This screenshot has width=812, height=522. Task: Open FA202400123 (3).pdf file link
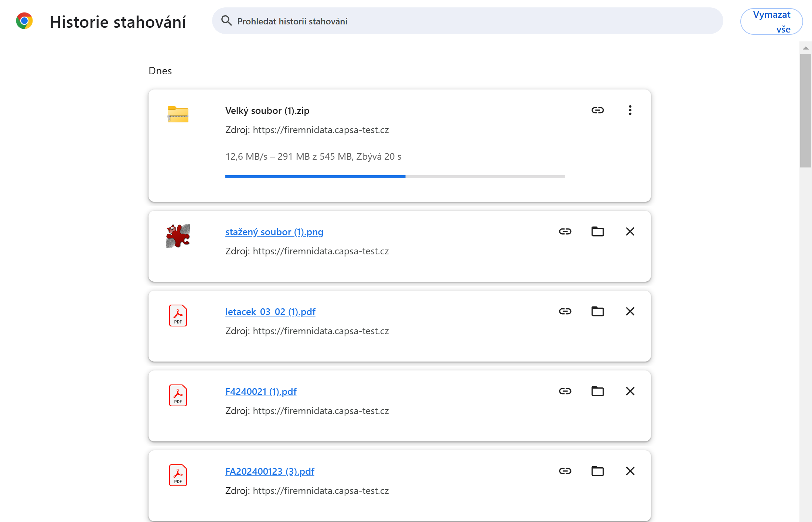coord(270,472)
